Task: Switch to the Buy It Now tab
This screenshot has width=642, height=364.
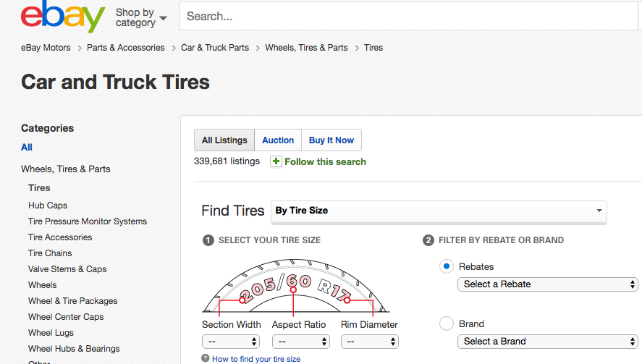Action: tap(331, 140)
